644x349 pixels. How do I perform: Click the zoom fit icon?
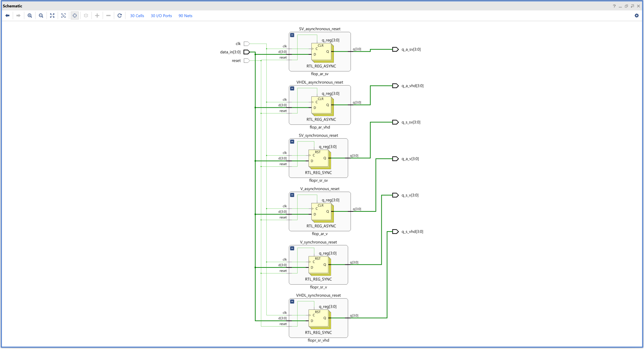pos(52,16)
